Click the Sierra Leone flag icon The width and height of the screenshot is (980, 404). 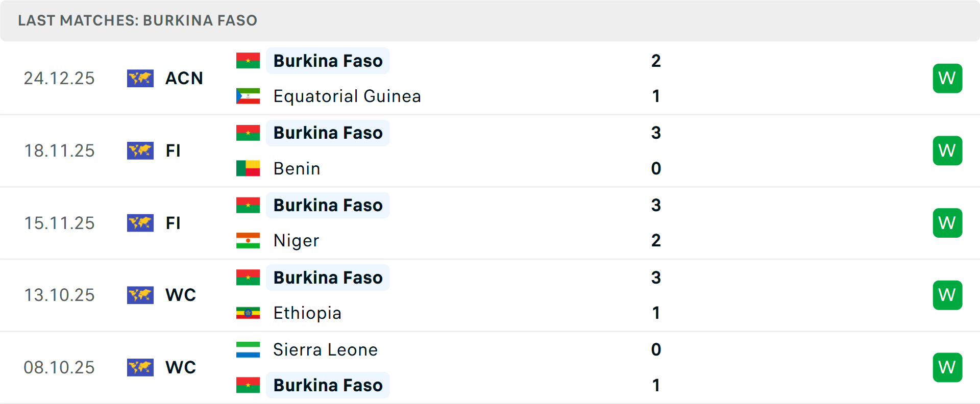click(248, 349)
